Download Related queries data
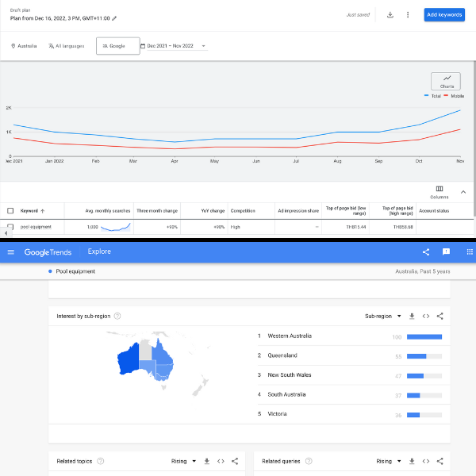Image resolution: width=476 pixels, height=476 pixels. coord(412,461)
